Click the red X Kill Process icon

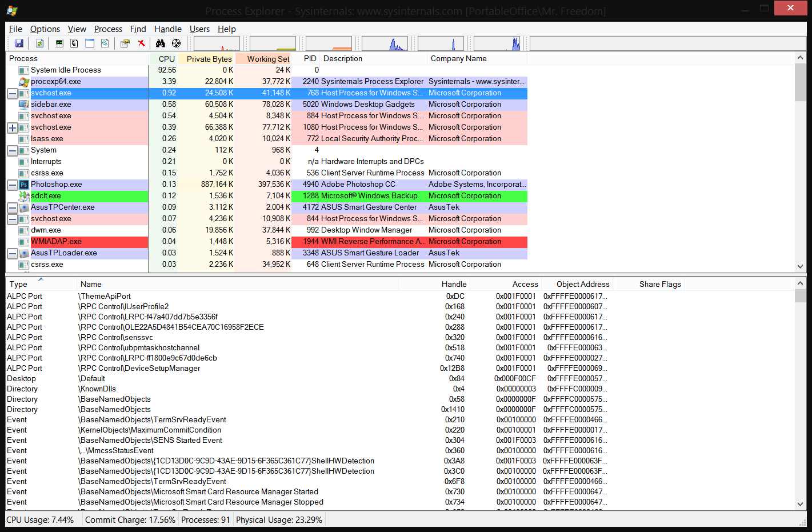click(x=141, y=43)
